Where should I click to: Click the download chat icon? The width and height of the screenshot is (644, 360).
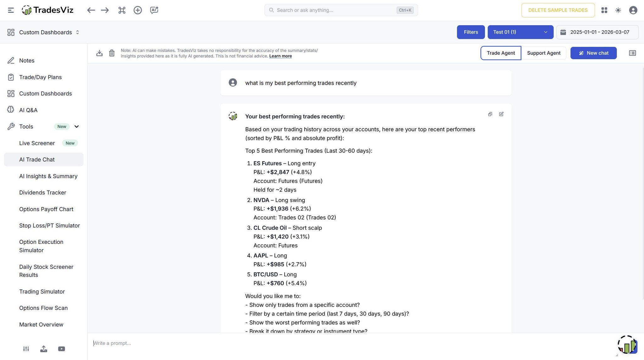(x=99, y=53)
